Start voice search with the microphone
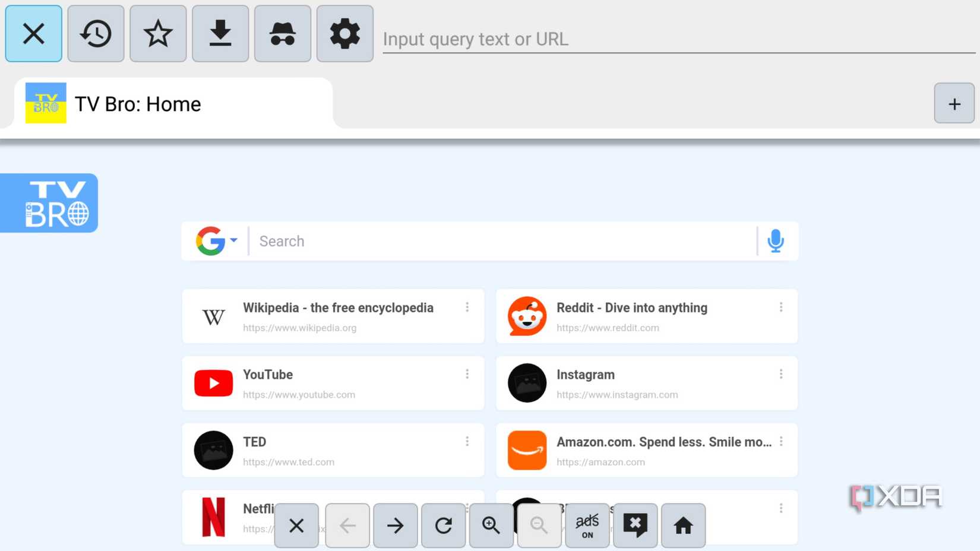Viewport: 980px width, 551px height. (776, 241)
